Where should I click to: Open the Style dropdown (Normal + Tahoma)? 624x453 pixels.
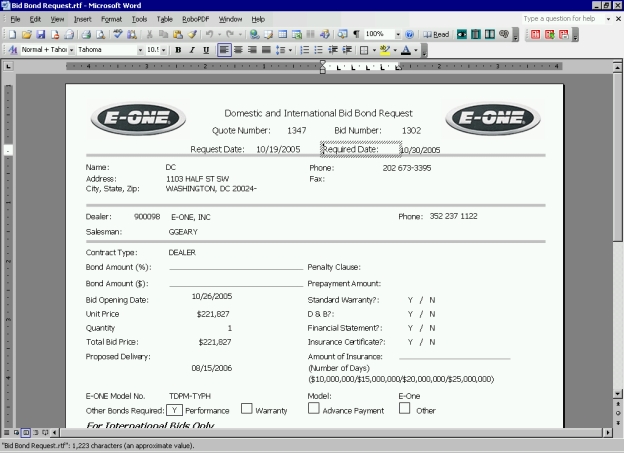(72, 50)
